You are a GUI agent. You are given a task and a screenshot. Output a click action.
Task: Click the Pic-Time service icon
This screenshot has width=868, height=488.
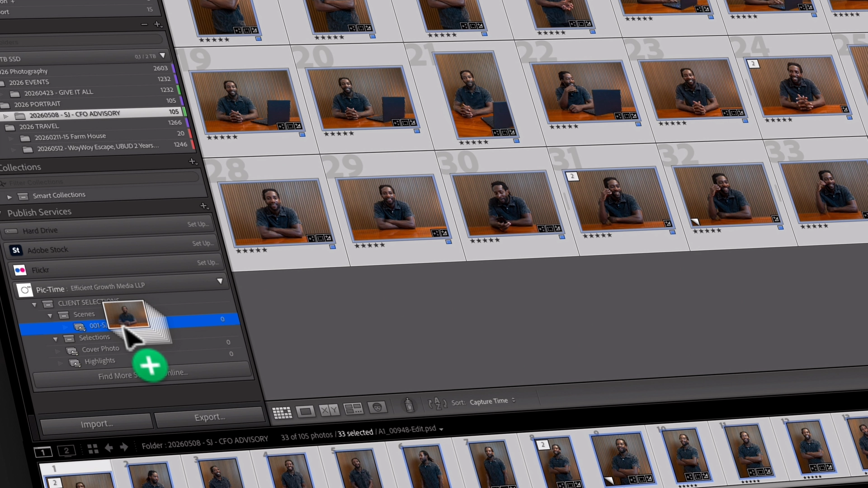[25, 290]
